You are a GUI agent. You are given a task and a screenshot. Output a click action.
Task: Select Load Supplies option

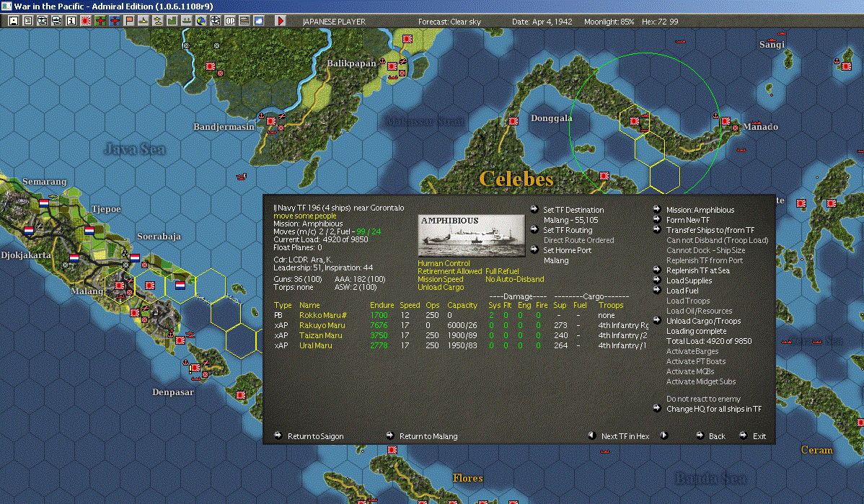click(689, 280)
